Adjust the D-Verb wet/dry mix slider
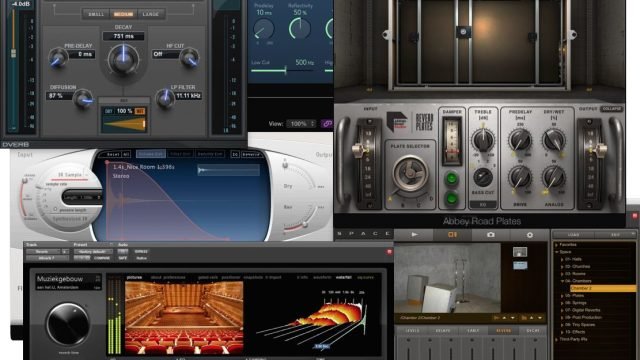640x360 pixels. [124, 124]
